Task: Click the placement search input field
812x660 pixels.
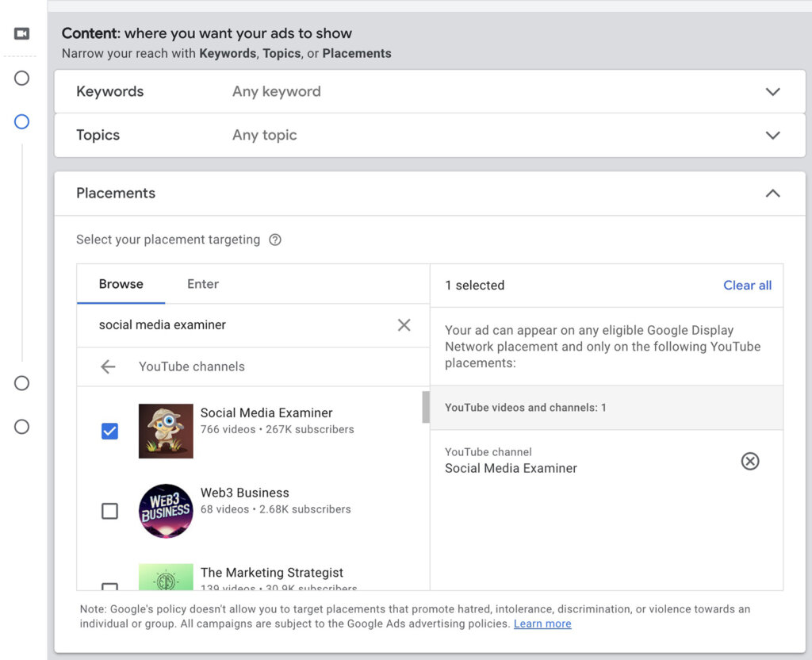Action: point(238,324)
